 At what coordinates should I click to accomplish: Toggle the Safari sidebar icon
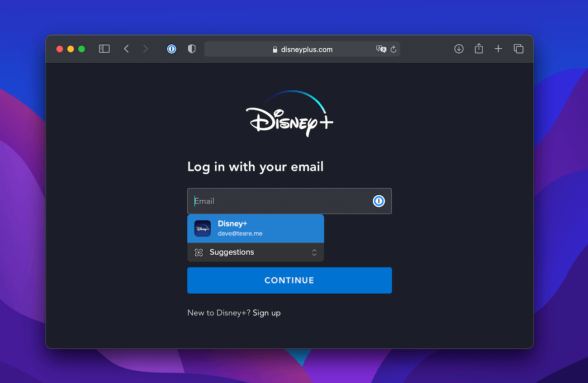(104, 48)
